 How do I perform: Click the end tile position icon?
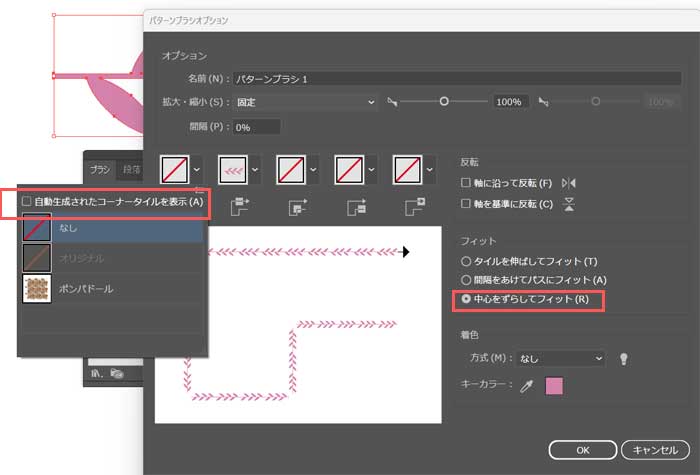point(415,207)
